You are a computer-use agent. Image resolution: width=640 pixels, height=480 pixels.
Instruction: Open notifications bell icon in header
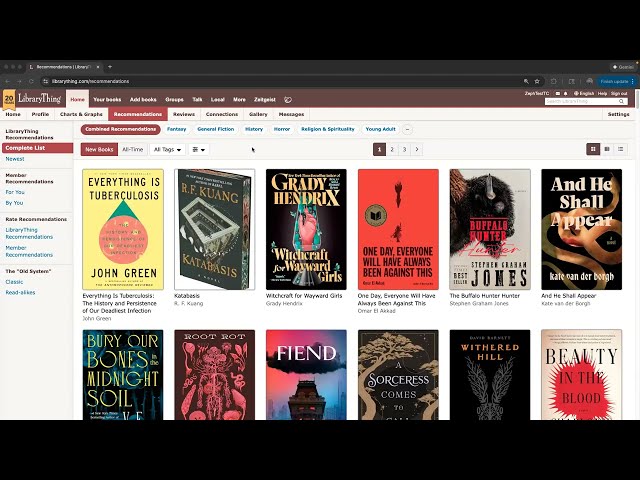(x=565, y=93)
